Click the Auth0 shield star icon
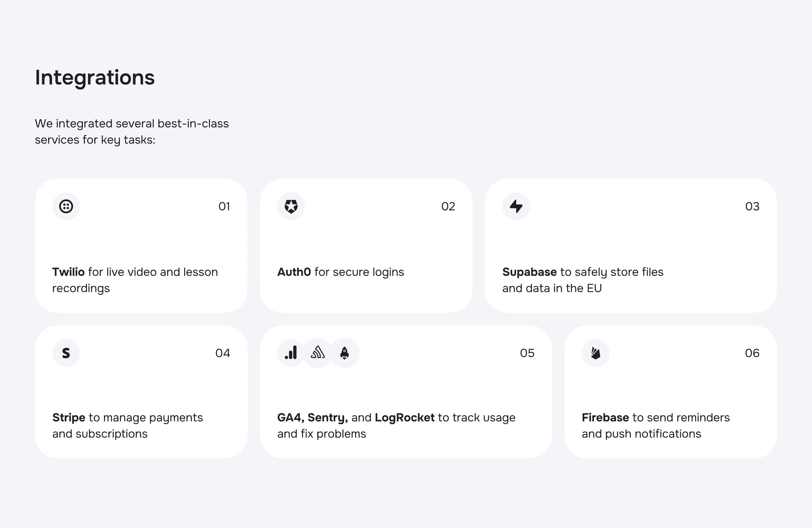 point(291,206)
